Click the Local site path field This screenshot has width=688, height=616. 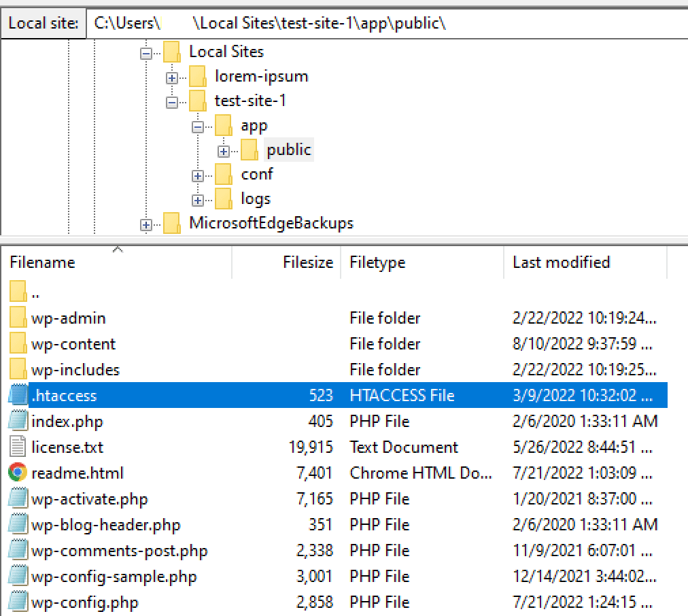[272, 22]
